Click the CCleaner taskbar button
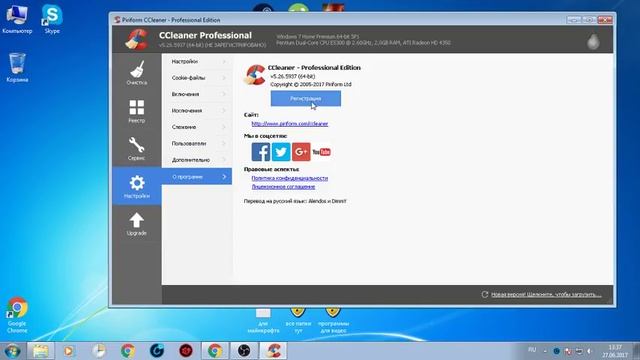The width and height of the screenshot is (640, 360). point(273,351)
